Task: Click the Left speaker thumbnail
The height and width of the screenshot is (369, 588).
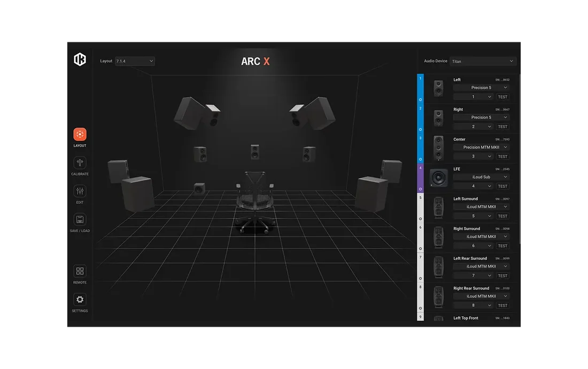Action: pos(438,88)
